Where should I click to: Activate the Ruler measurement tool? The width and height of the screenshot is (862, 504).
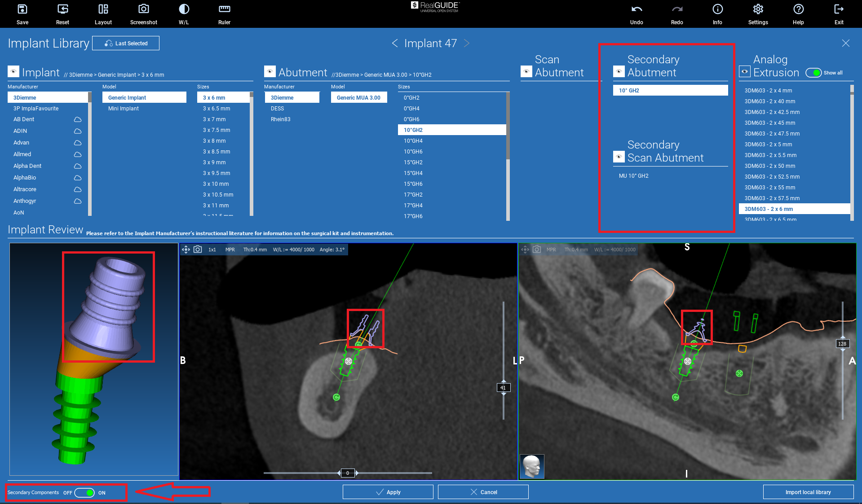[224, 9]
